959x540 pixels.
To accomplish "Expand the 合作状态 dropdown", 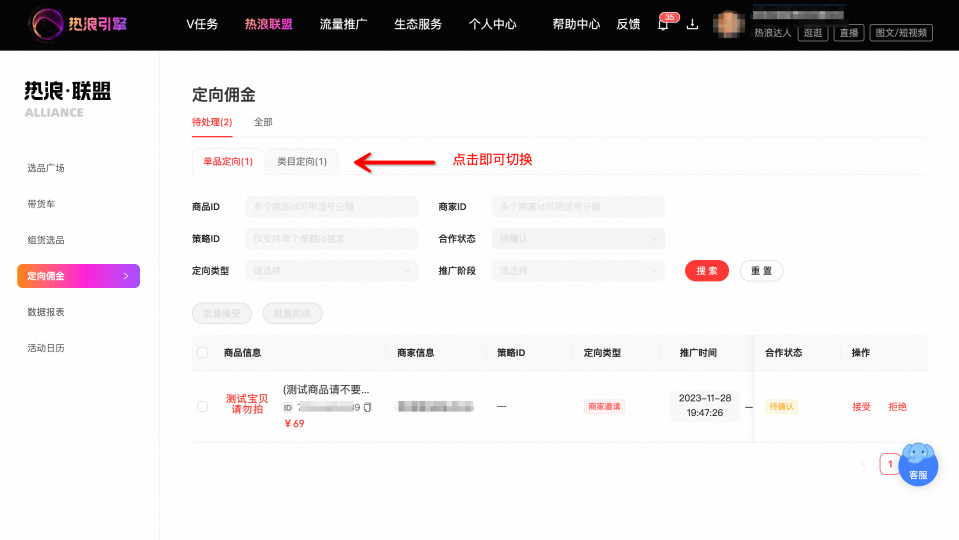I will [578, 239].
